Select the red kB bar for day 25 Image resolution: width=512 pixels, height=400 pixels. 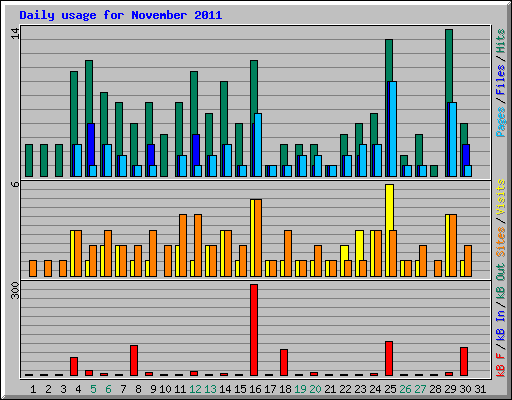[389, 358]
